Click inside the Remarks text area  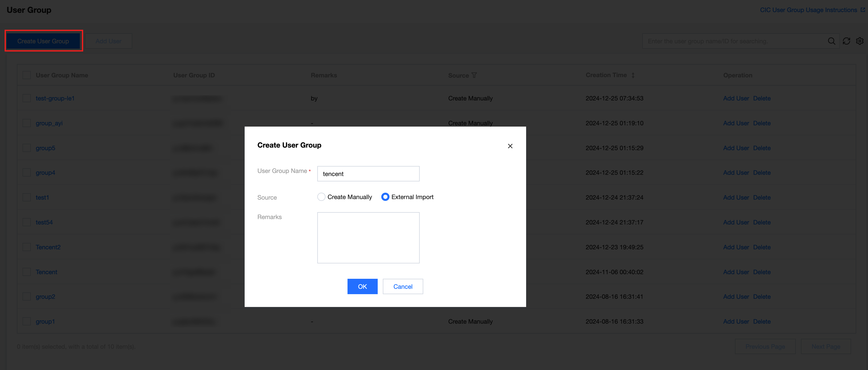(x=368, y=238)
